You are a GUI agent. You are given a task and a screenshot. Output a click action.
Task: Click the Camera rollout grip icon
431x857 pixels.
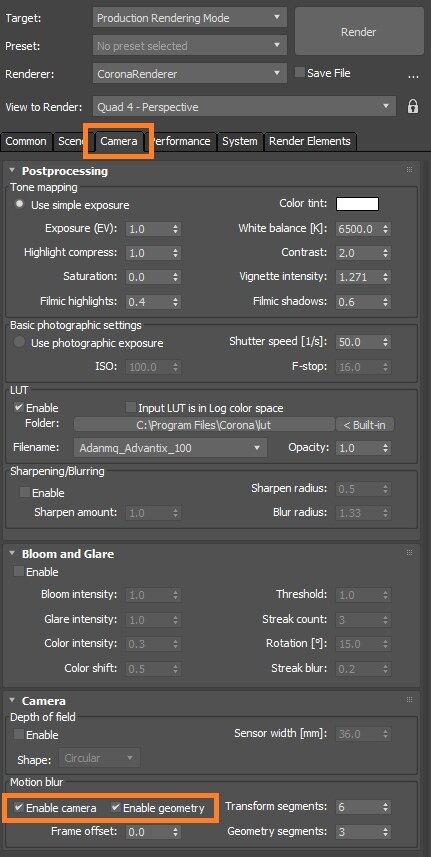[409, 700]
